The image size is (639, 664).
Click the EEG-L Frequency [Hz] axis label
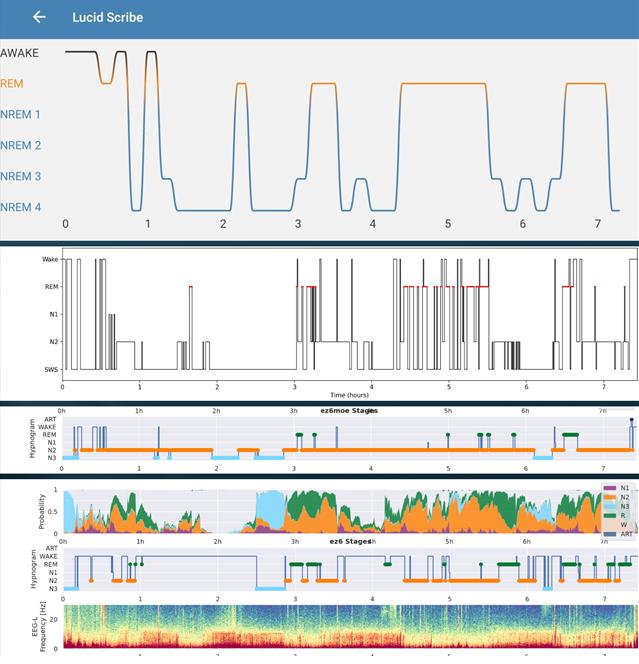pyautogui.click(x=38, y=627)
